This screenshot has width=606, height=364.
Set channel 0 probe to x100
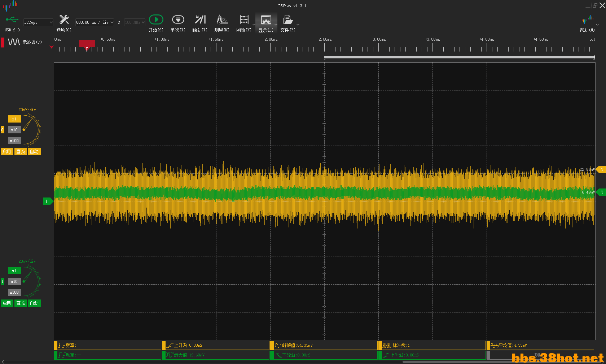(14, 141)
